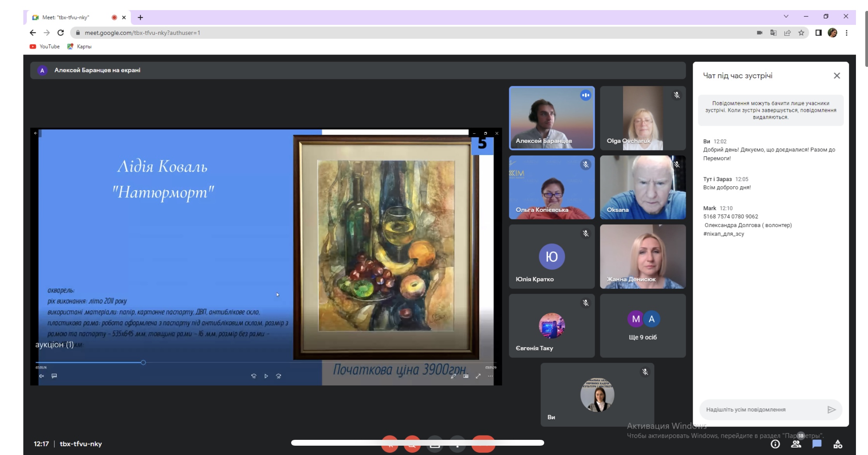Go back in browser history
868x455 pixels.
coord(33,33)
